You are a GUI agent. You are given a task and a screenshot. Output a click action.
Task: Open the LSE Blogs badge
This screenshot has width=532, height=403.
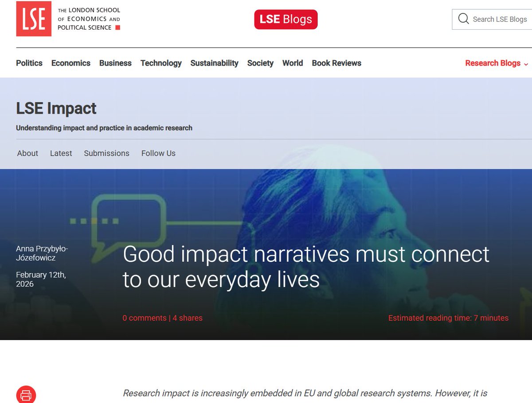tap(286, 19)
